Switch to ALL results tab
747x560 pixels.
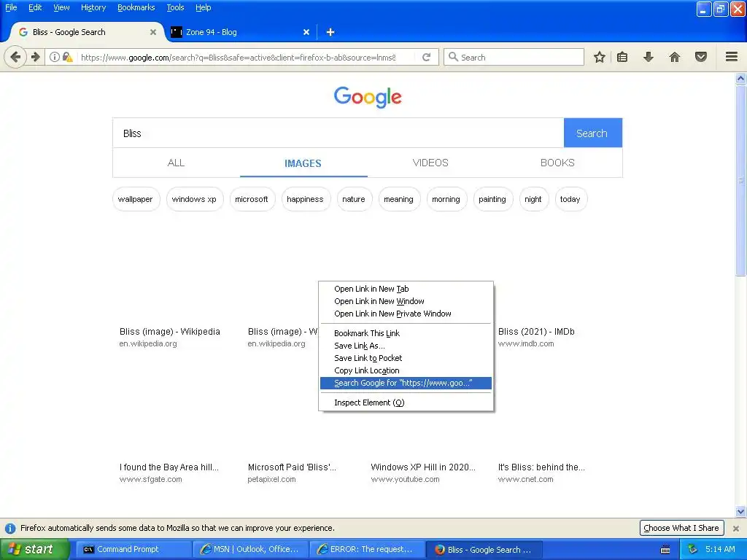176,163
